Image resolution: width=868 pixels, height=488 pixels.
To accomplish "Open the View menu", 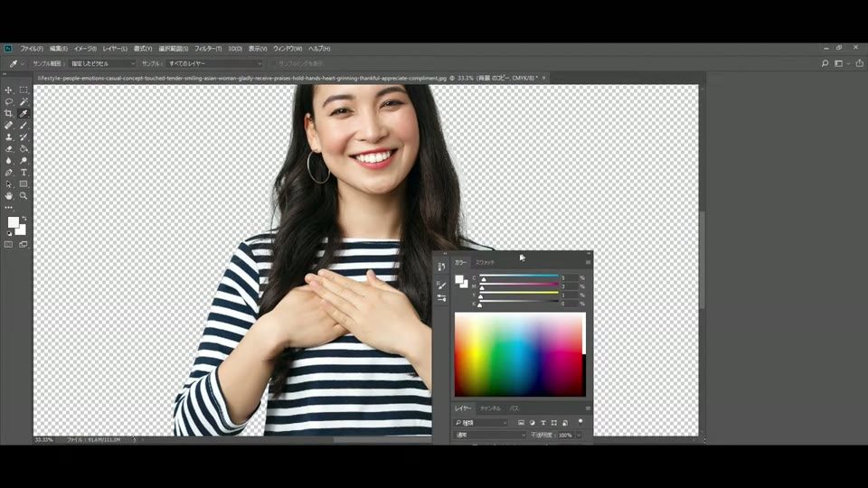I will [258, 49].
